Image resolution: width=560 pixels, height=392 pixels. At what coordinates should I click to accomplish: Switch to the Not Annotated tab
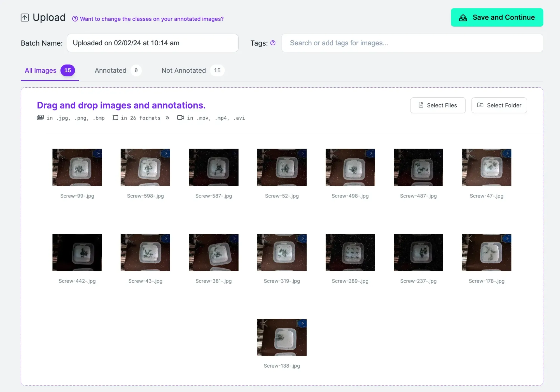(184, 71)
